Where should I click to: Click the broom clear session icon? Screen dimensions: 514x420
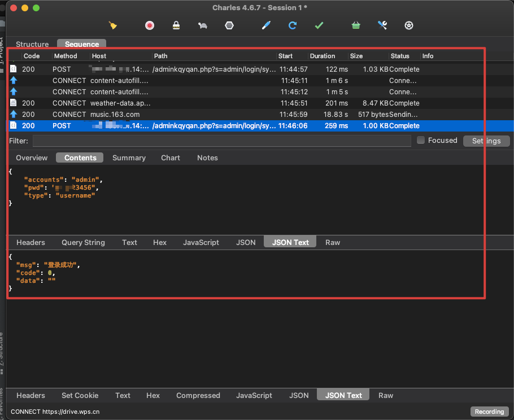click(113, 25)
